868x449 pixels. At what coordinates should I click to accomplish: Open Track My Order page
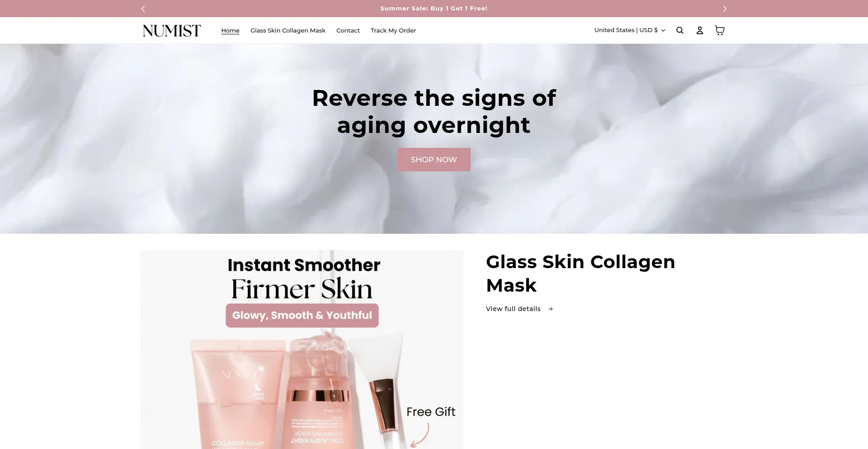point(393,30)
